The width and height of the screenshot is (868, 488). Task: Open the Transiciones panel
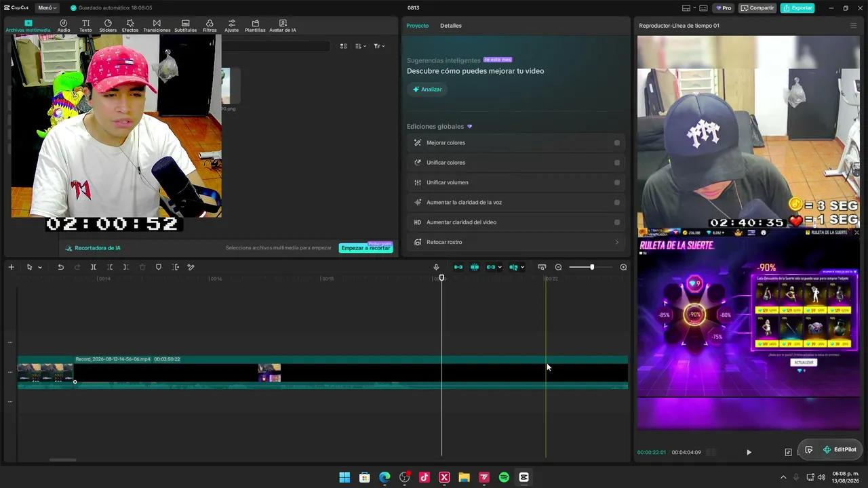point(157,26)
